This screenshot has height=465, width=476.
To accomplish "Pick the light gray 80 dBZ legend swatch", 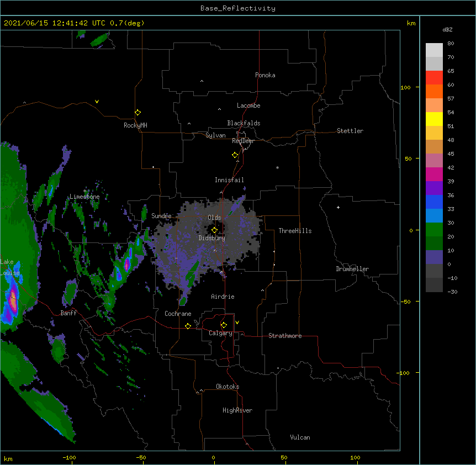I will tap(434, 50).
